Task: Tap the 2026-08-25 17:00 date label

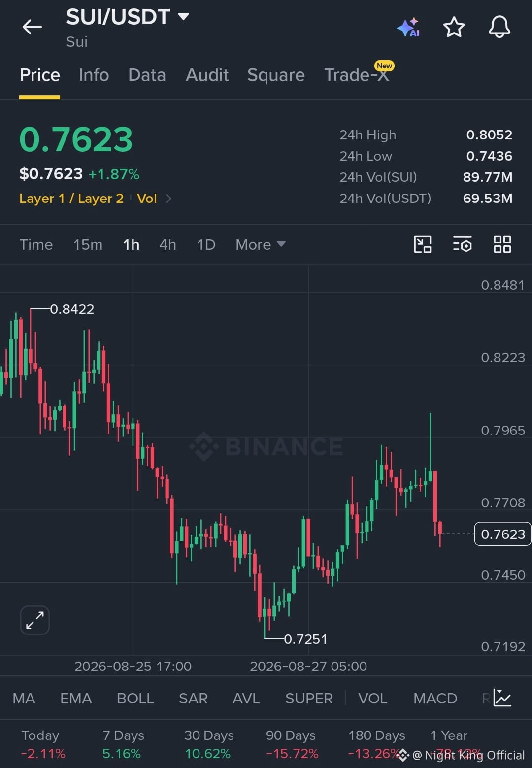Action: pos(133,667)
